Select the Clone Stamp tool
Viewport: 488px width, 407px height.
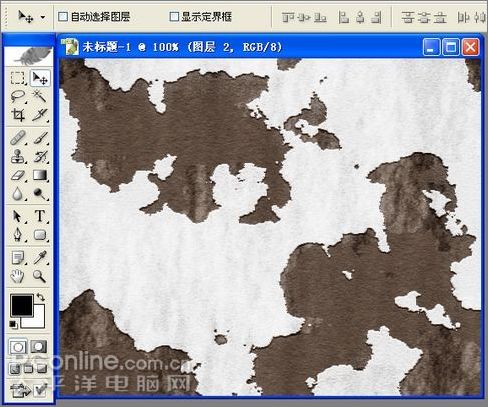point(17,156)
